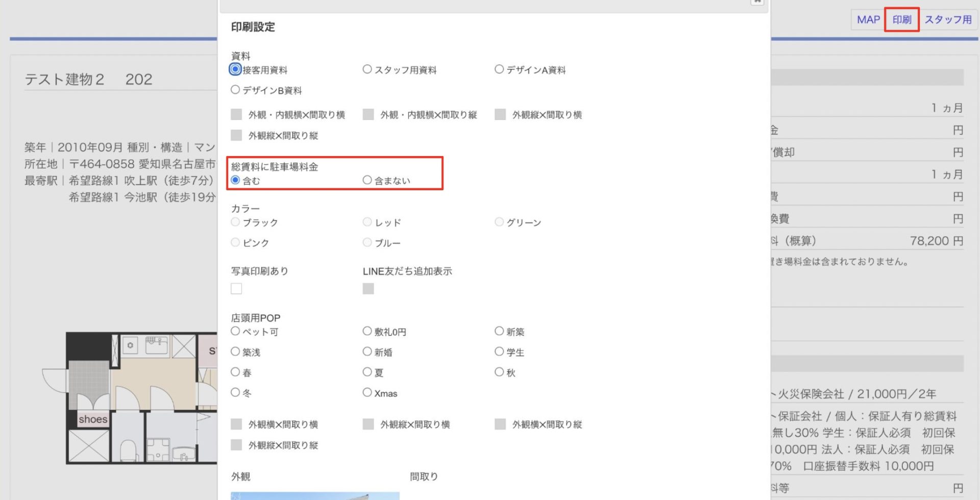Viewport: 980px width, 500px height.
Task: Select デザインA資料 option
Action: 499,69
